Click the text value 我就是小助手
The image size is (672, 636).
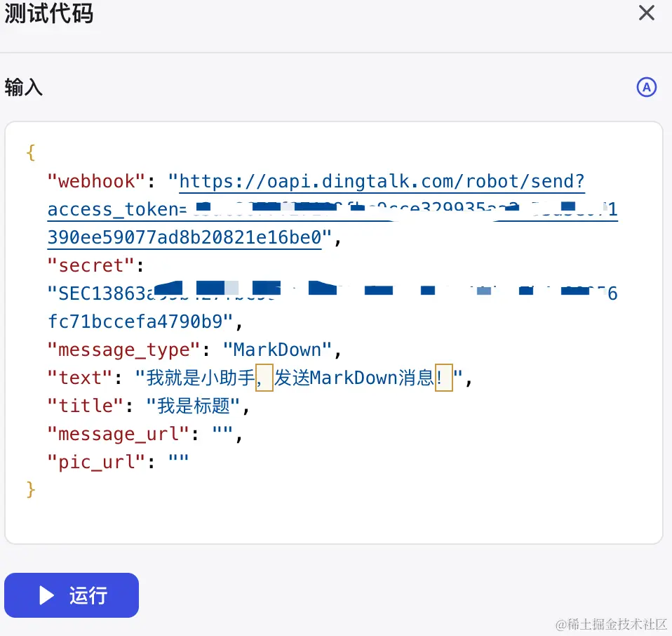click(x=201, y=378)
